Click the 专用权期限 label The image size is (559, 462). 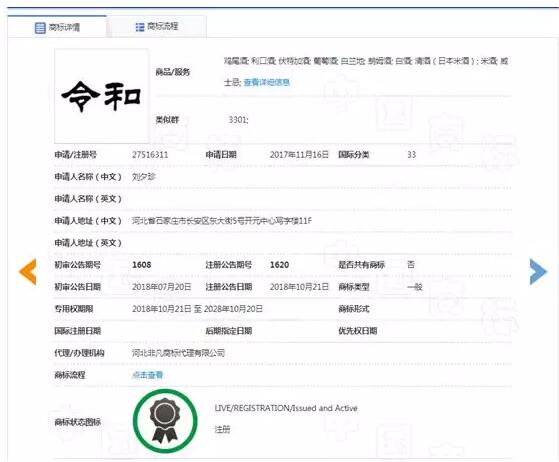click(73, 309)
